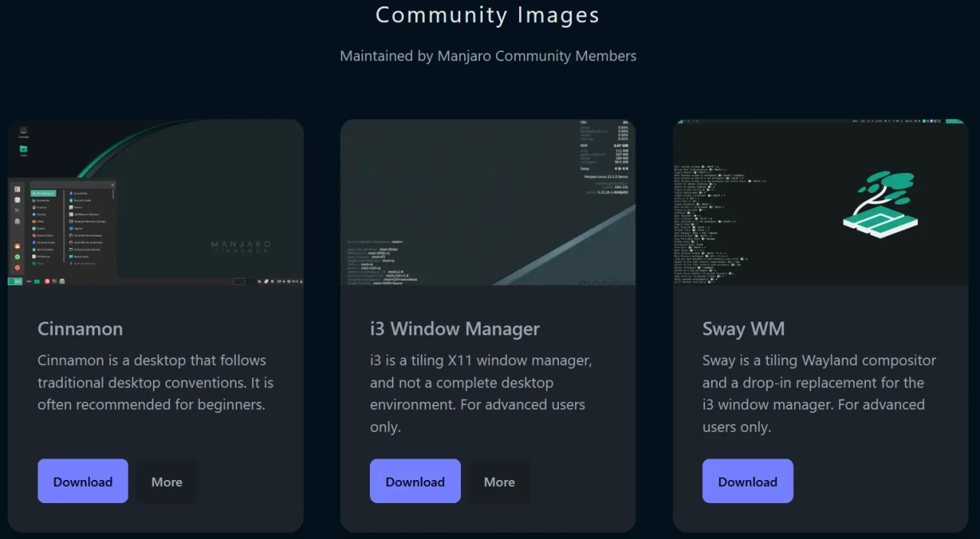Download the Cinnamon community image

83,482
